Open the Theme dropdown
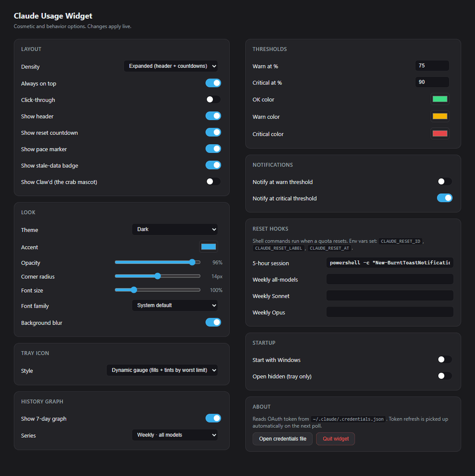Image resolution: width=475 pixels, height=476 pixels. point(175,229)
